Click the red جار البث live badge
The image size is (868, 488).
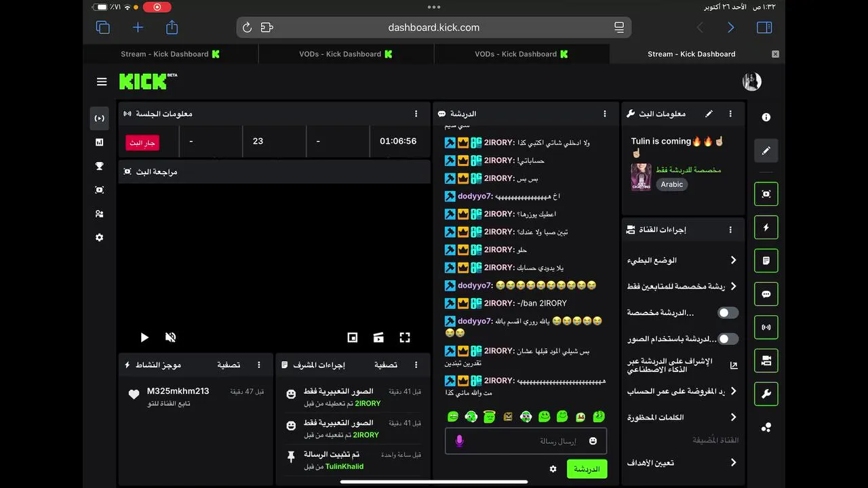[x=142, y=143]
